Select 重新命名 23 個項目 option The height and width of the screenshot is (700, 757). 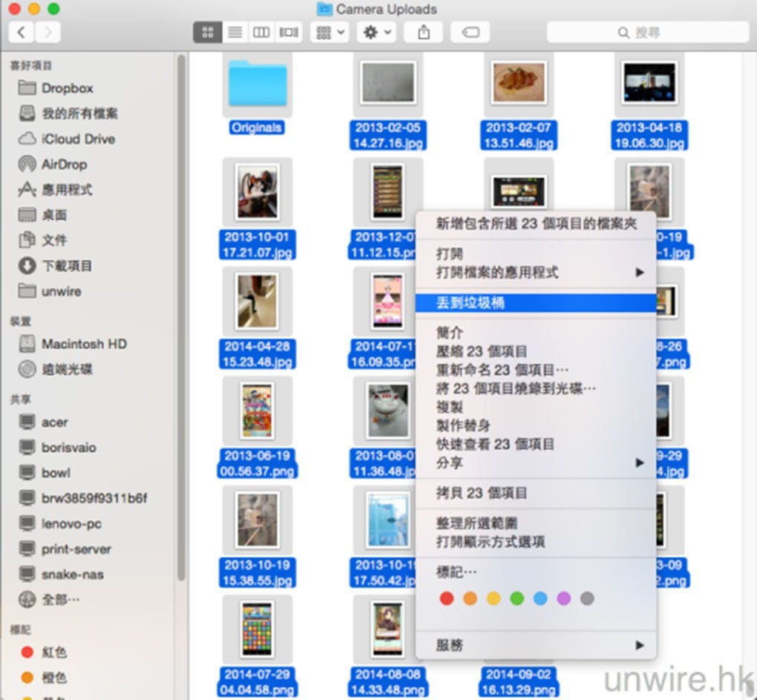(x=502, y=370)
